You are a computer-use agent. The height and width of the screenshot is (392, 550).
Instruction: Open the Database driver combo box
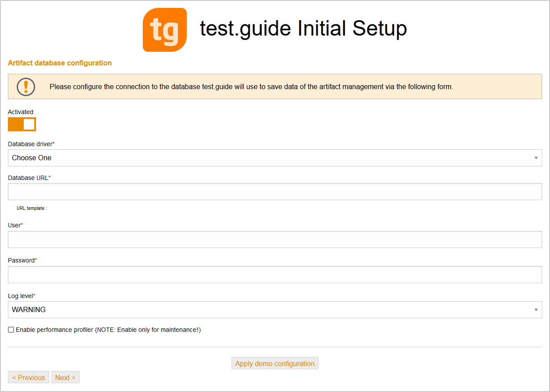coord(275,158)
